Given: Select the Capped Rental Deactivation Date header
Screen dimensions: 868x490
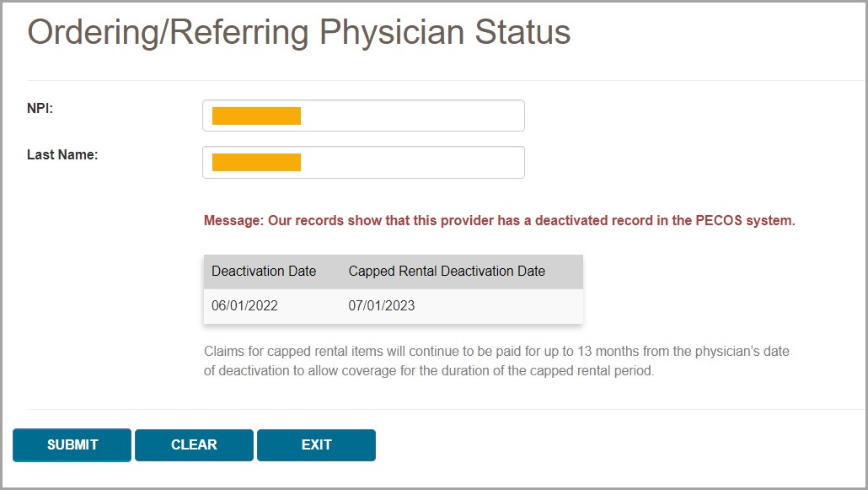Looking at the screenshot, I should 447,272.
